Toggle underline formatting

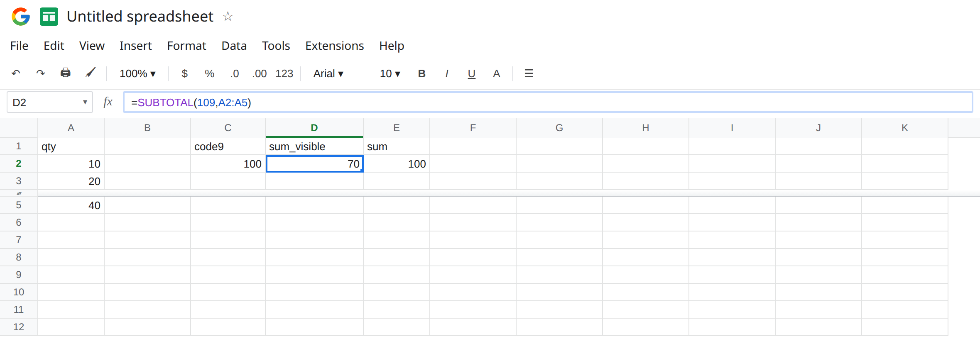pos(471,74)
